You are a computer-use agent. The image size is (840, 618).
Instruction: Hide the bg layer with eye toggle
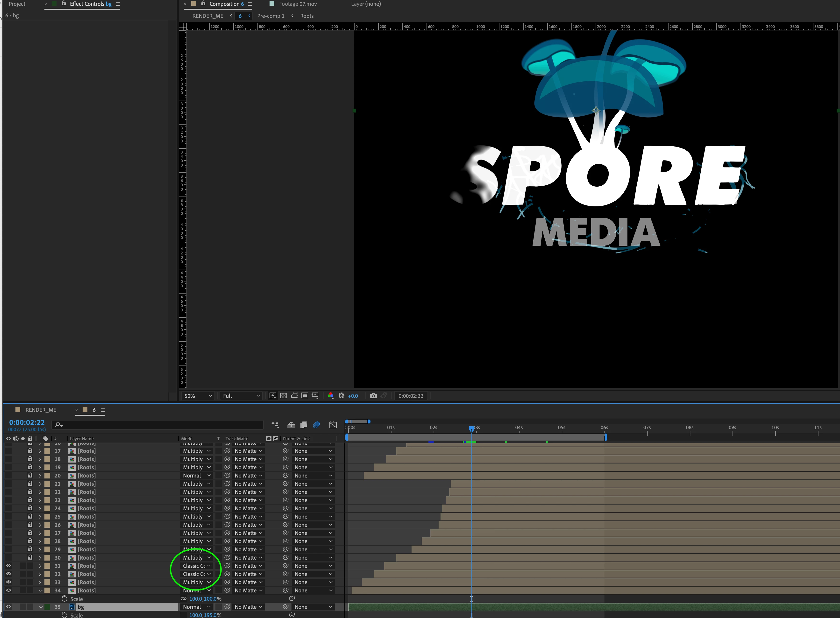[8, 607]
